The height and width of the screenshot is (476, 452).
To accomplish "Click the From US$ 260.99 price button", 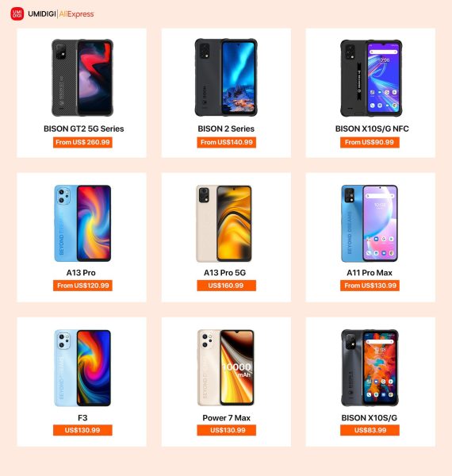I will coord(82,142).
